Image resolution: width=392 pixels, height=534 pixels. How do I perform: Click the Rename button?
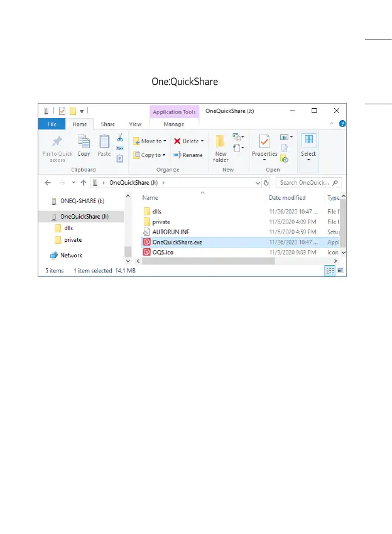tap(188, 155)
